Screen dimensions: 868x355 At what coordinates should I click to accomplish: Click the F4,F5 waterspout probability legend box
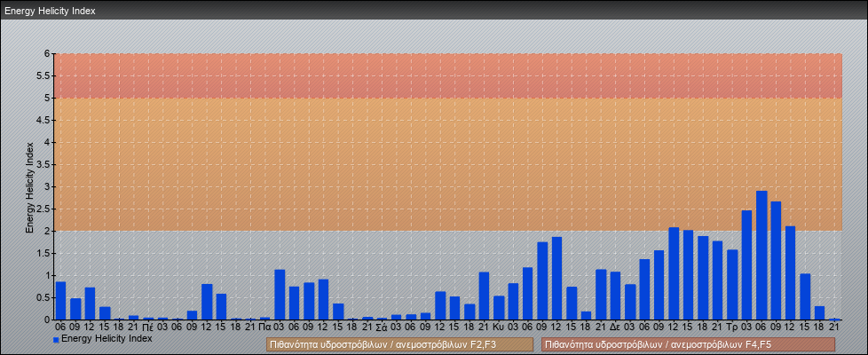(x=688, y=345)
